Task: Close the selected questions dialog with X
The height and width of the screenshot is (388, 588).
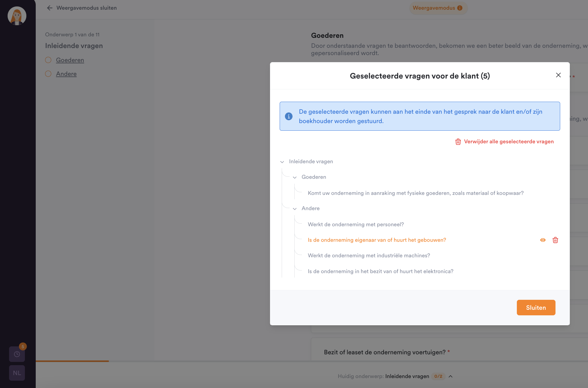Action: click(558, 75)
